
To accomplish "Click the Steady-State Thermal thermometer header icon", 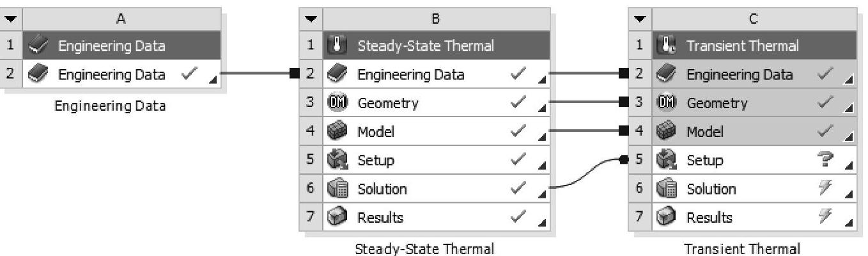I will (x=336, y=46).
